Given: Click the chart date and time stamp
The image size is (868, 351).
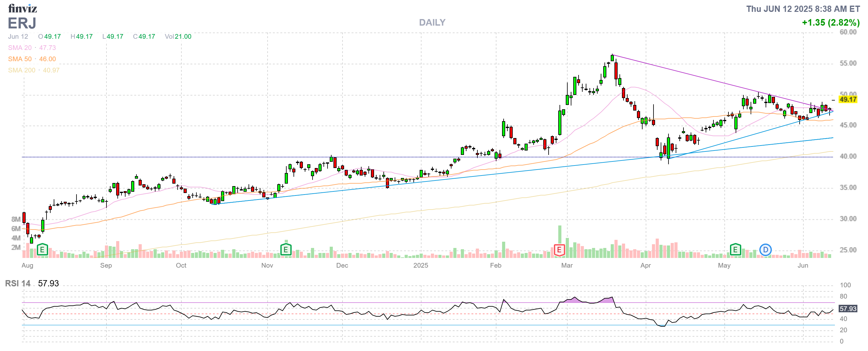Looking at the screenshot, I should pyautogui.click(x=803, y=9).
